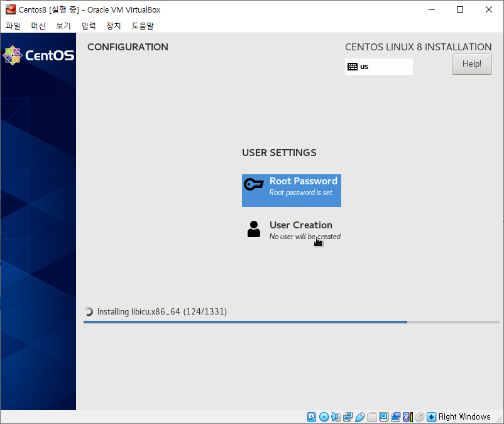Open the 입력 menu
This screenshot has width=504, height=424.
coord(89,26)
